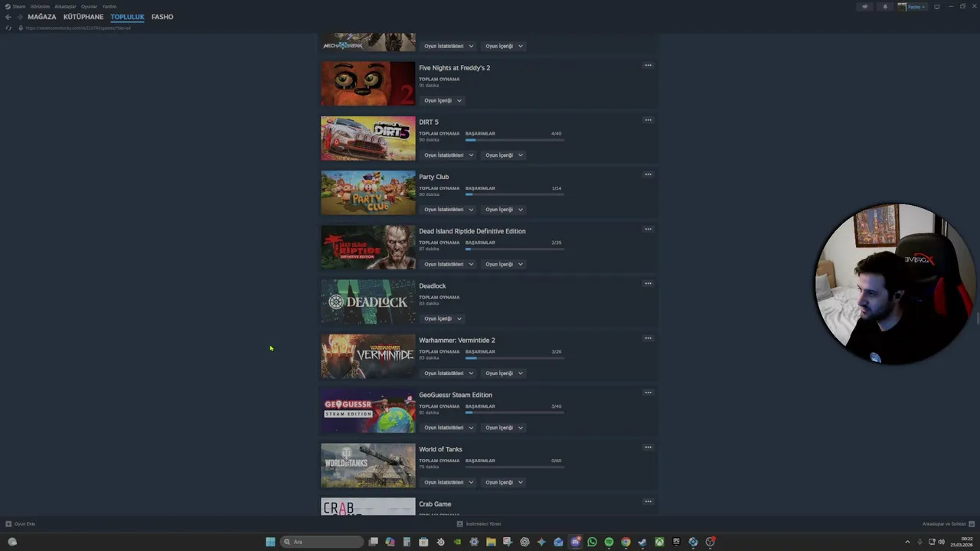Open İndirmeleri Yönet downloads link

click(479, 524)
